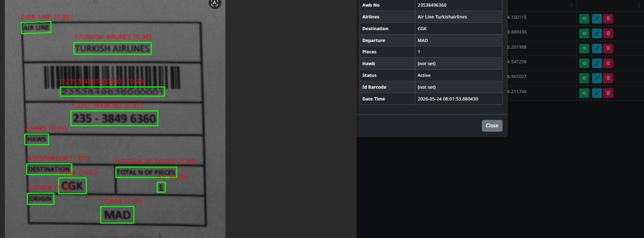The height and width of the screenshot is (238, 644).
Task: Select the Status value Active
Action: (x=424, y=75)
